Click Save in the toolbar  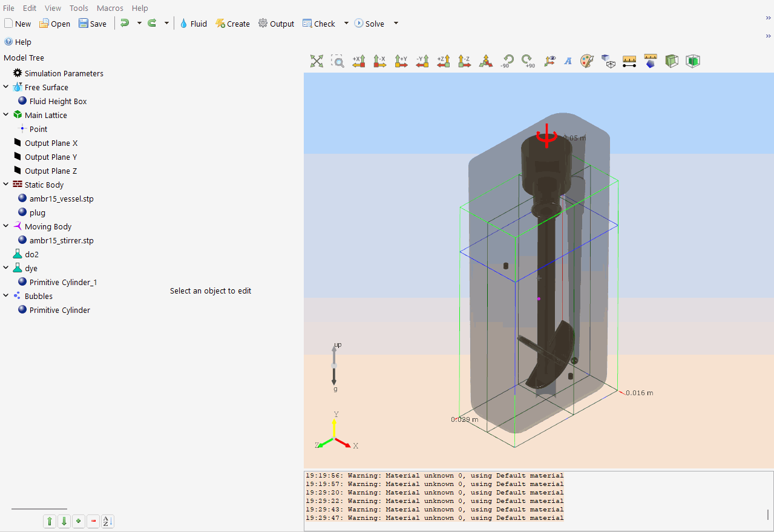point(93,24)
